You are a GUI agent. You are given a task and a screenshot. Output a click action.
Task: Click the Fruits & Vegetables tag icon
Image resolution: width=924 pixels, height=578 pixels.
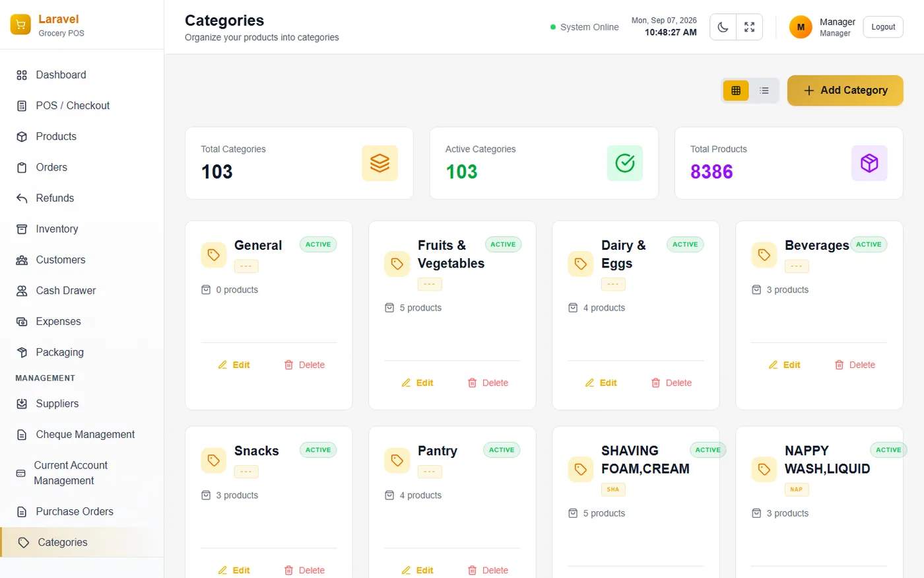click(x=397, y=264)
